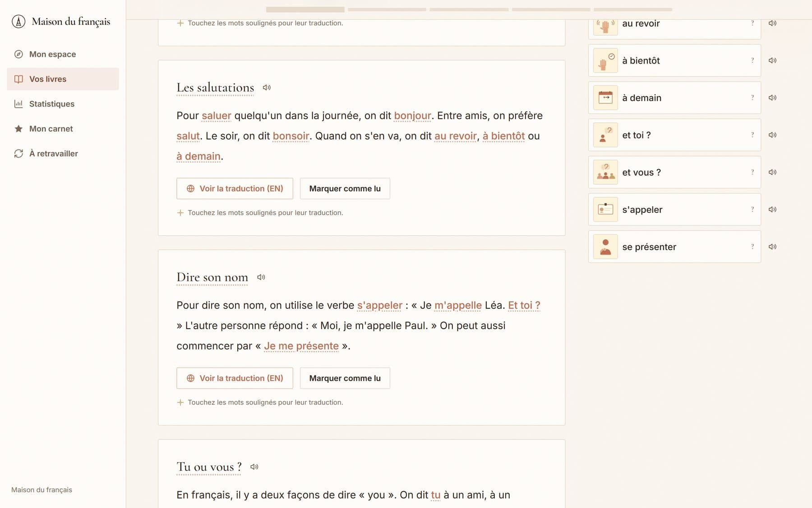Play pronunciation of à demain
Screen dimensions: 812x508
(x=772, y=98)
